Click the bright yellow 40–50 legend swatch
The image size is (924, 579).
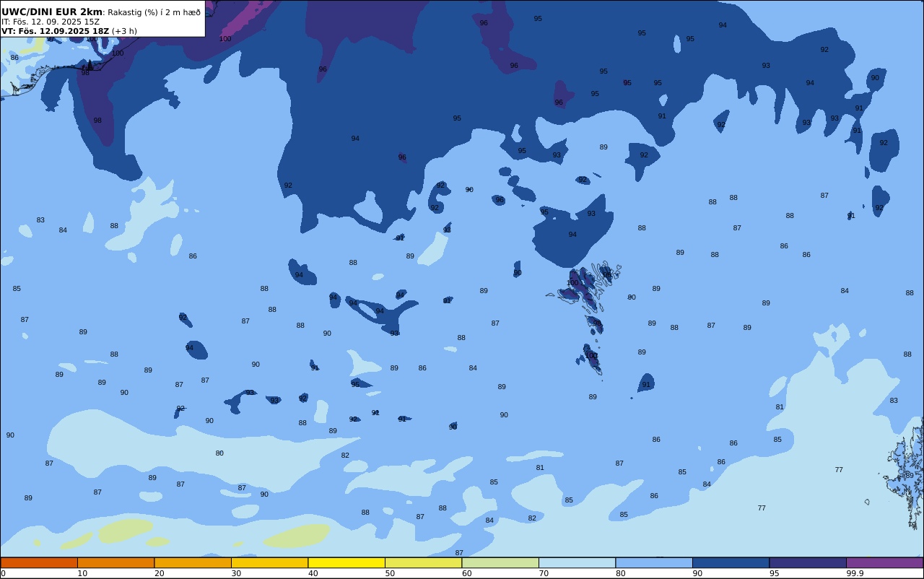346,562
